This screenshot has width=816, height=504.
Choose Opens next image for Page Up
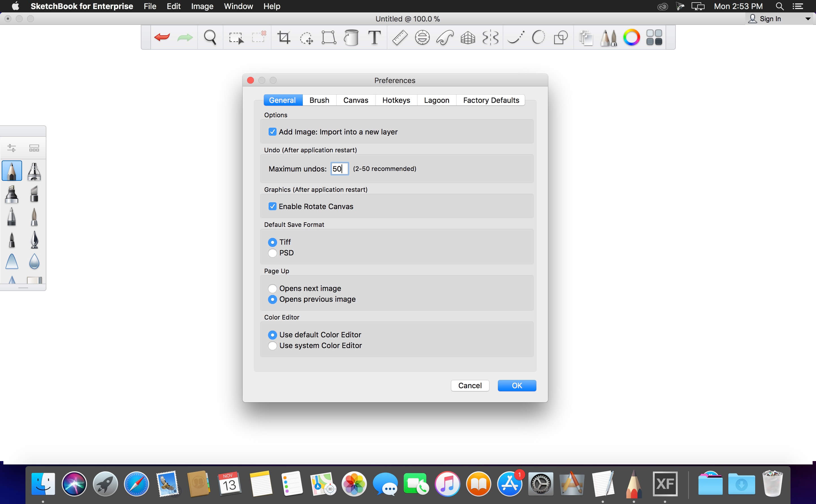click(273, 288)
